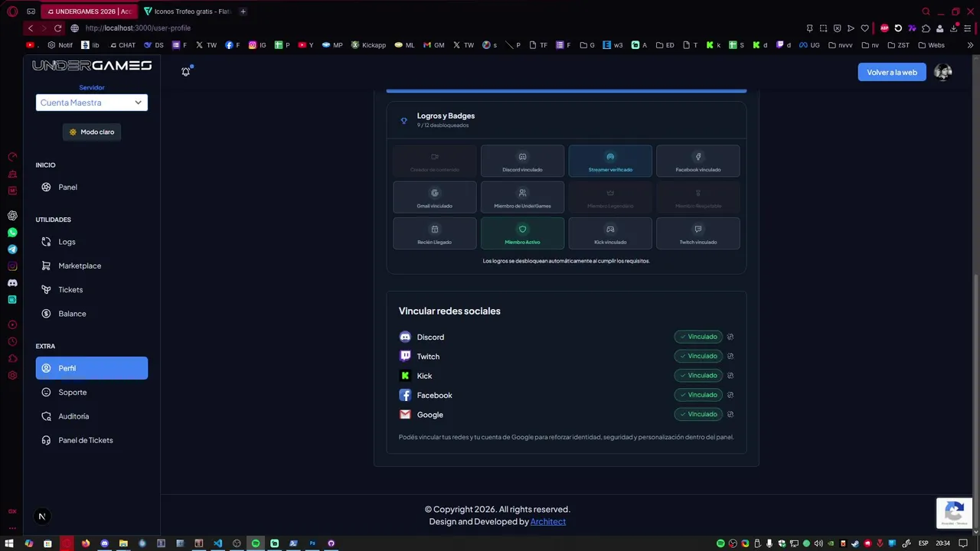Open Marketplace from the sidebar

(92, 266)
